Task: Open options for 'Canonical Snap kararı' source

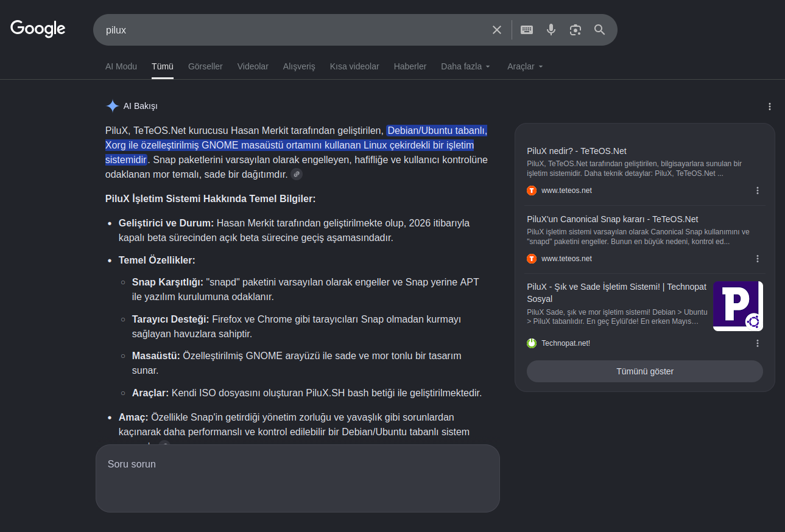Action: tap(758, 259)
